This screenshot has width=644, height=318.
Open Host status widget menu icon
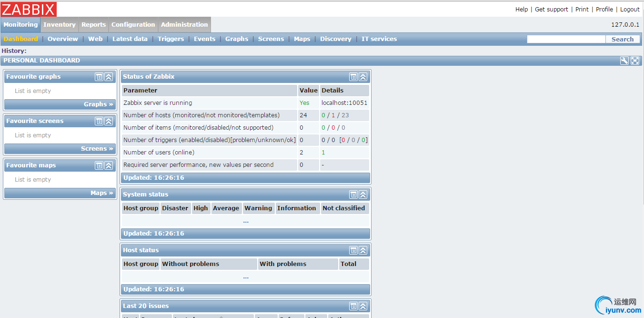pyautogui.click(x=353, y=250)
